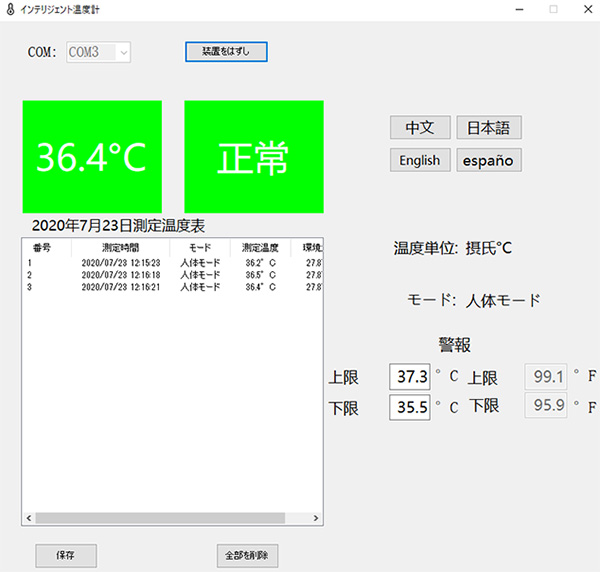
Task: Click the 装置をはずし disconnect button
Action: (226, 52)
